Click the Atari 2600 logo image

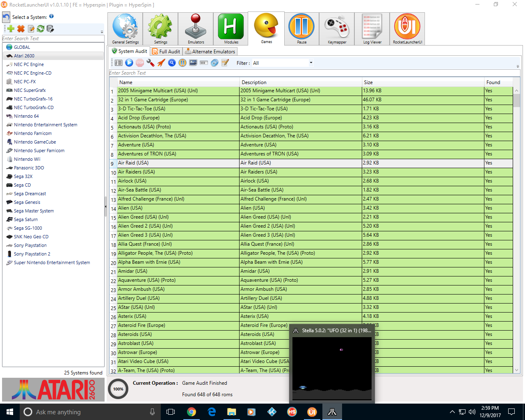tap(53, 390)
